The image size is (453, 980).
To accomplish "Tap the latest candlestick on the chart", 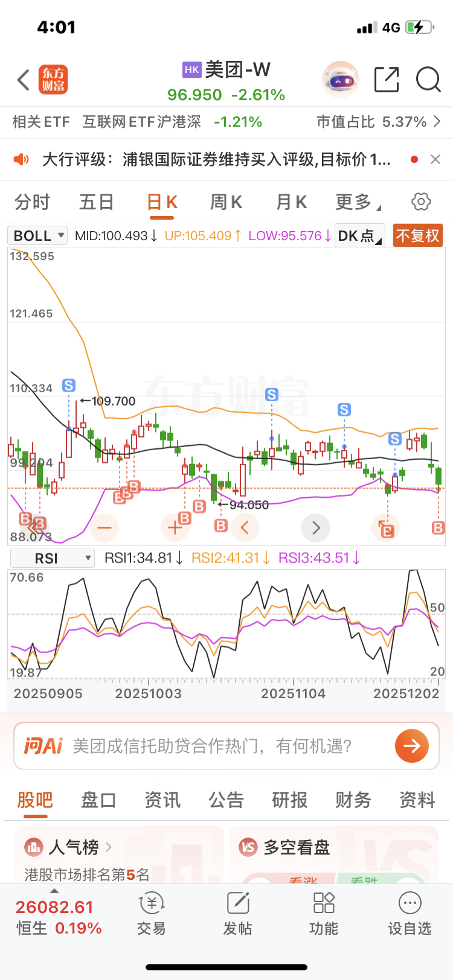I will click(x=439, y=477).
